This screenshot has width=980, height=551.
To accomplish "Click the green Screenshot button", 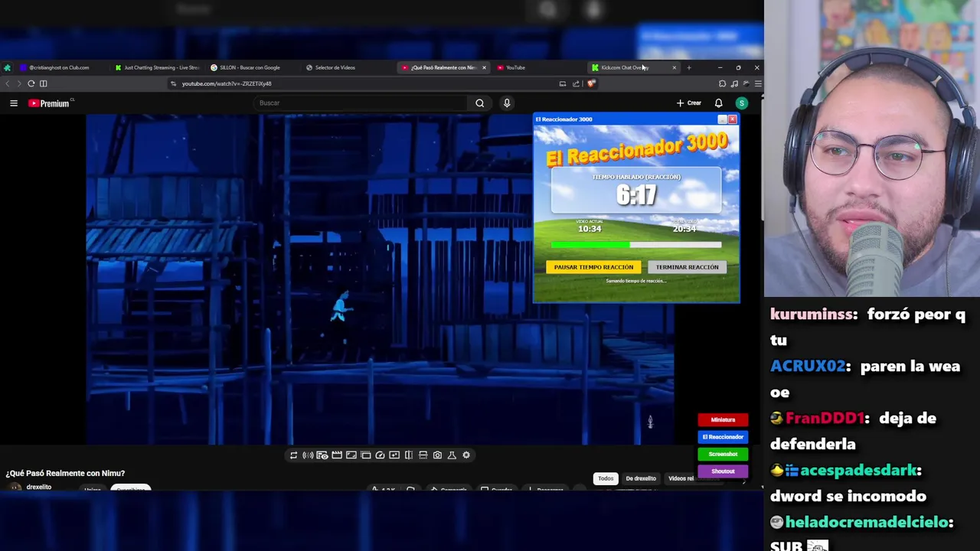I will (x=723, y=455).
